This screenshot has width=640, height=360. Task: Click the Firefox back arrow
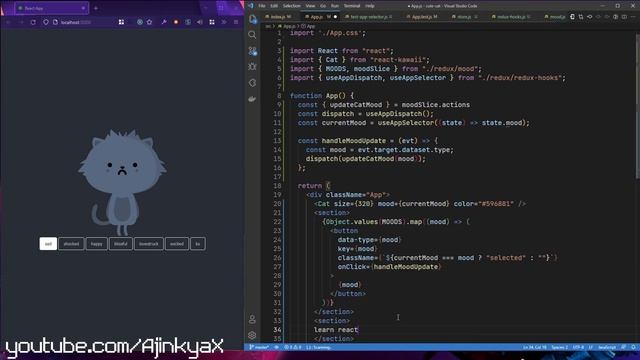click(8, 22)
